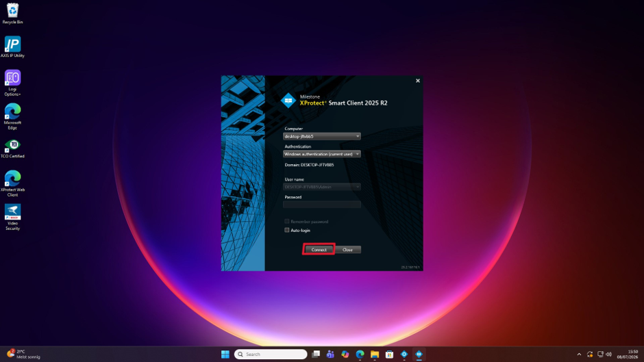Open the Recycle Bin desktop icon
This screenshot has height=362, width=644.
tap(12, 13)
